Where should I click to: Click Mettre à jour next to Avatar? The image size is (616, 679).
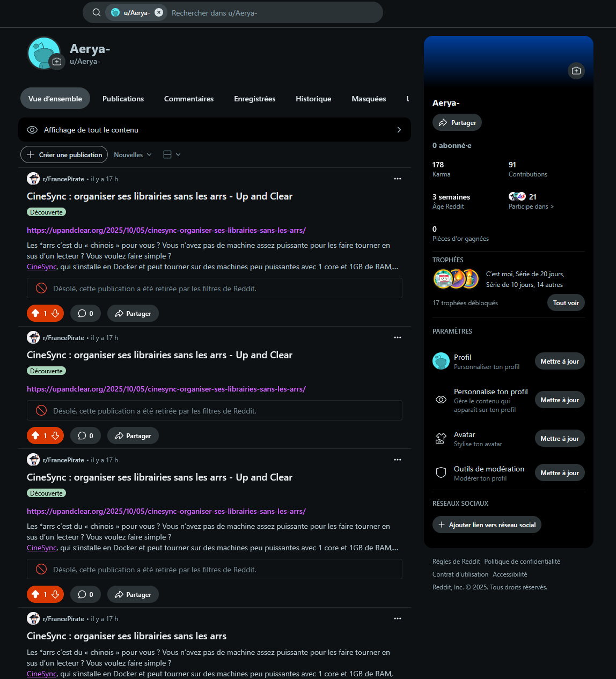click(560, 439)
